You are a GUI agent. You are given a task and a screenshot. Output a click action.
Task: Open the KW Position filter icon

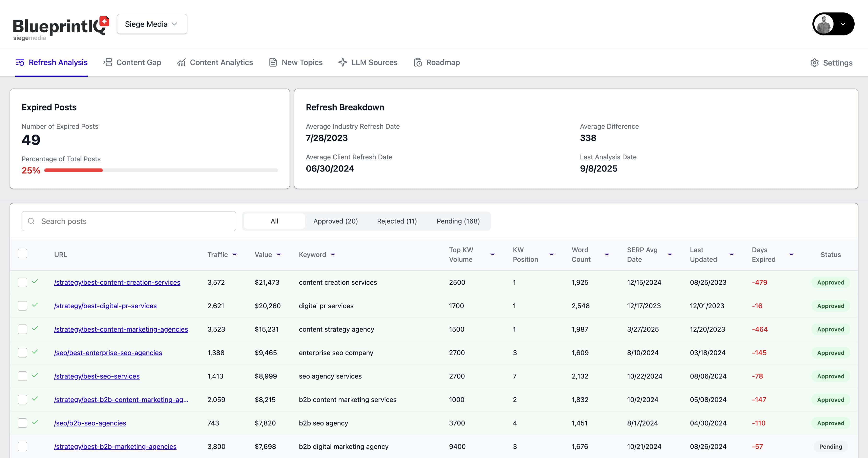552,255
